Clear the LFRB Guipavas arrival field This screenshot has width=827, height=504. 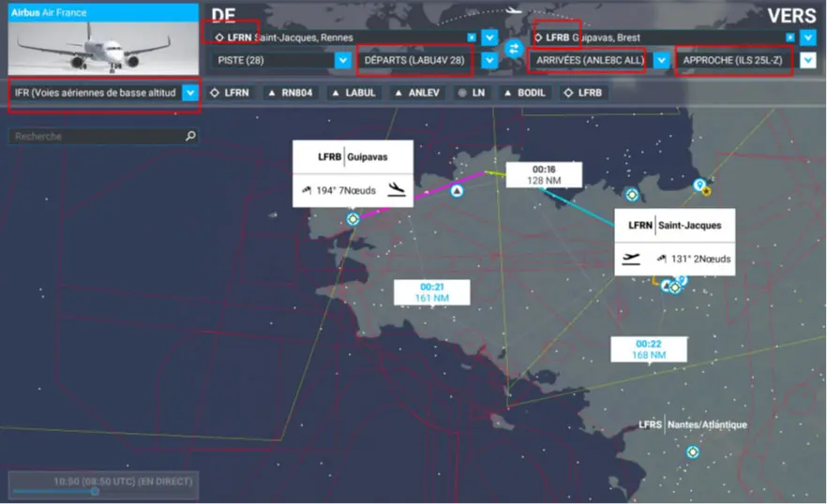(x=790, y=37)
